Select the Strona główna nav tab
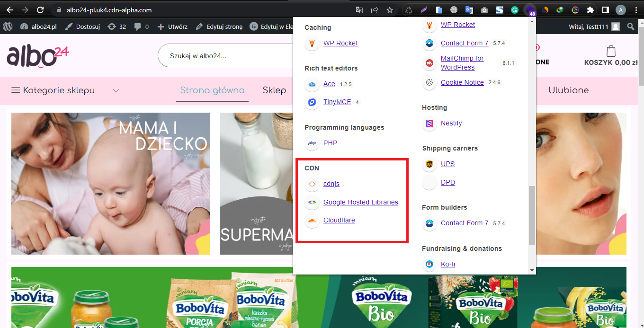The width and height of the screenshot is (644, 328). click(x=212, y=90)
